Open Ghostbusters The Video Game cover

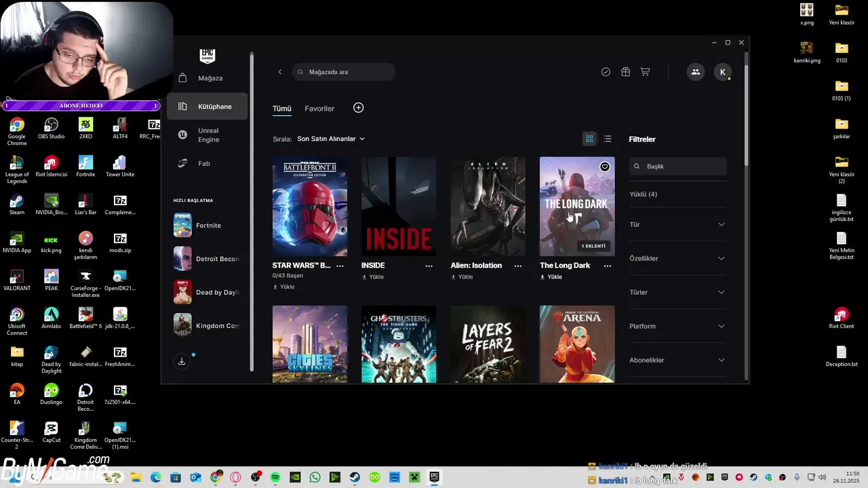click(399, 344)
